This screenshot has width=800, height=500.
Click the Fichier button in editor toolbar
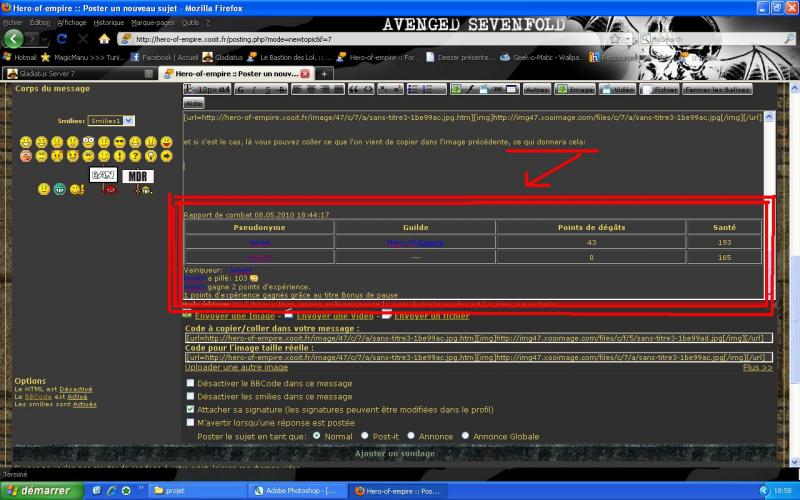point(659,89)
